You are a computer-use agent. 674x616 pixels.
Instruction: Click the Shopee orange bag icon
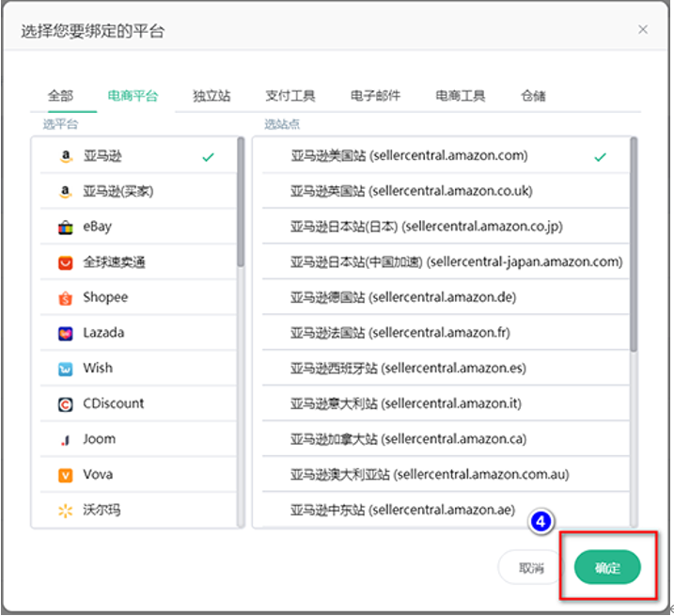point(66,298)
